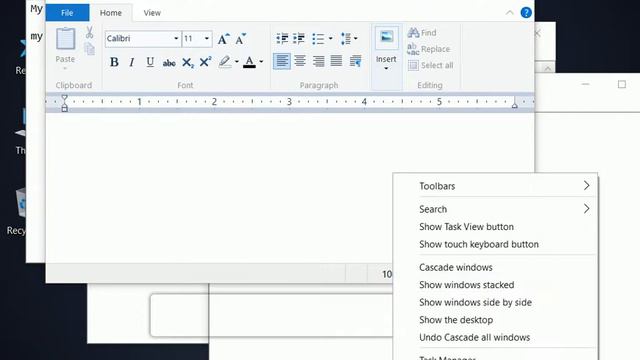The width and height of the screenshot is (640, 360).
Task: Click the Cut scissors icon
Action: [x=89, y=32]
